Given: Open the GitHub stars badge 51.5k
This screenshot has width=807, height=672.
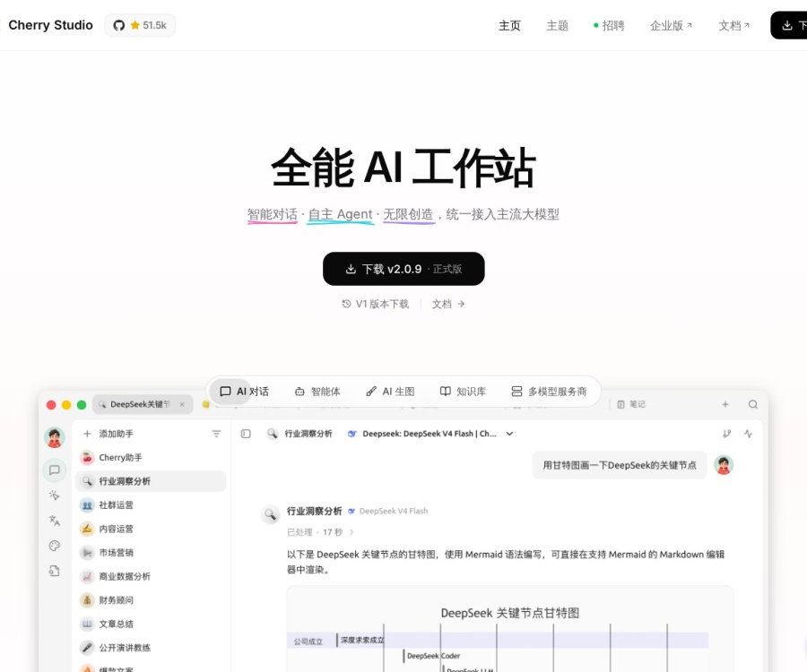Looking at the screenshot, I should click(x=140, y=25).
